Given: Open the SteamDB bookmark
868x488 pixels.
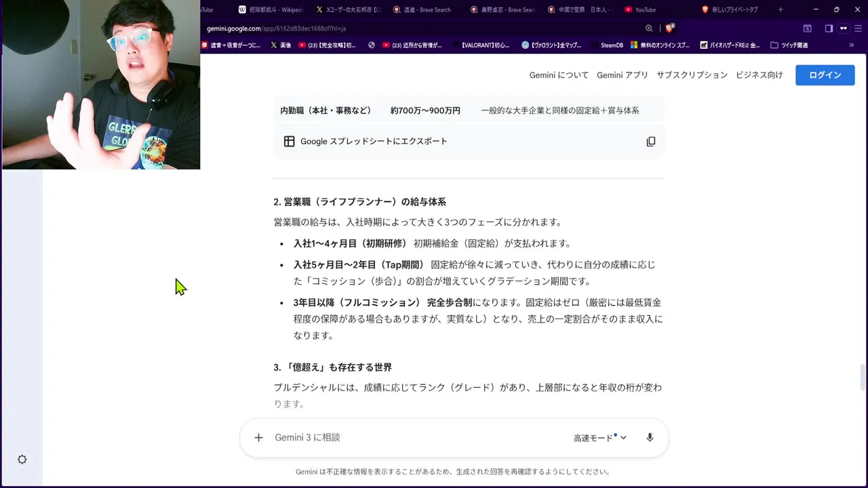Looking at the screenshot, I should pos(606,45).
